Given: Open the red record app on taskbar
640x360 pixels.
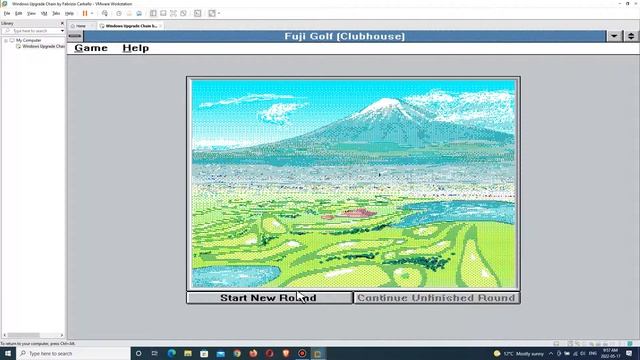Looking at the screenshot, I should coord(302,353).
